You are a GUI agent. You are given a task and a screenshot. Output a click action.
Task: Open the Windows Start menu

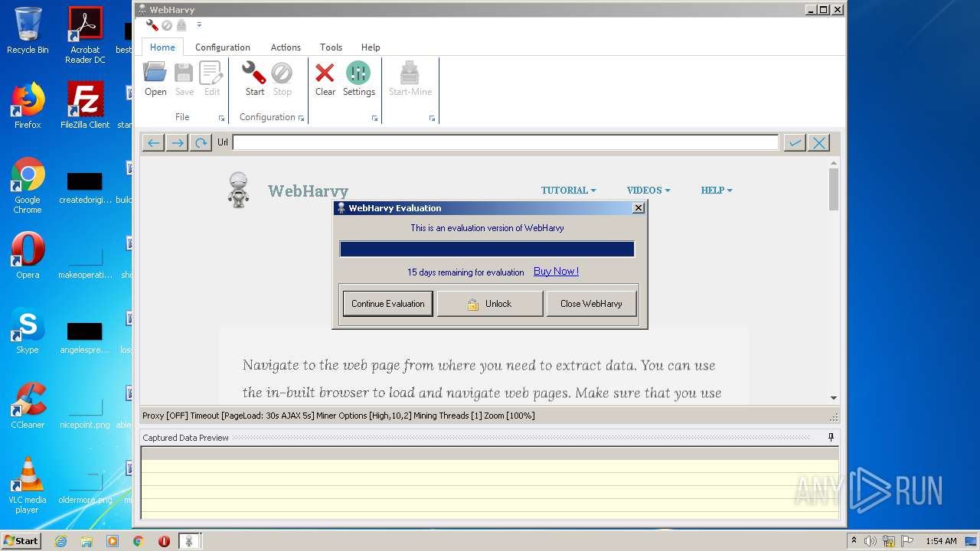tap(21, 540)
